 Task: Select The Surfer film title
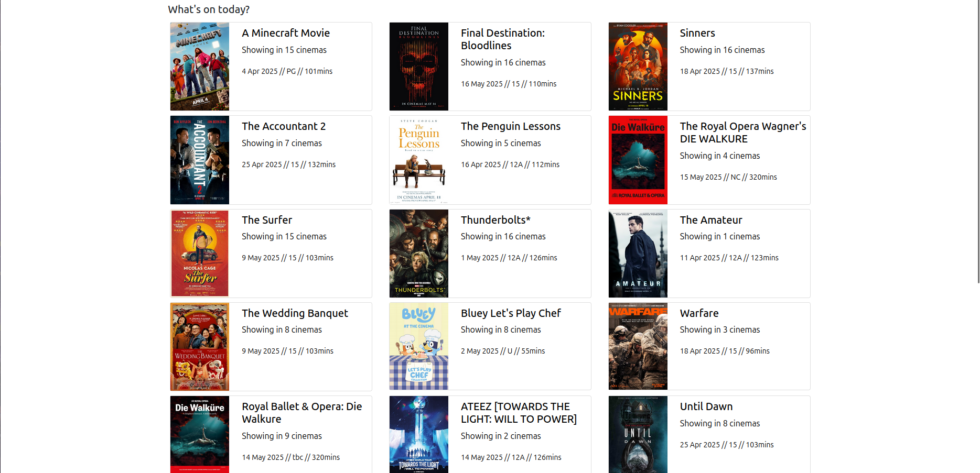click(x=267, y=220)
